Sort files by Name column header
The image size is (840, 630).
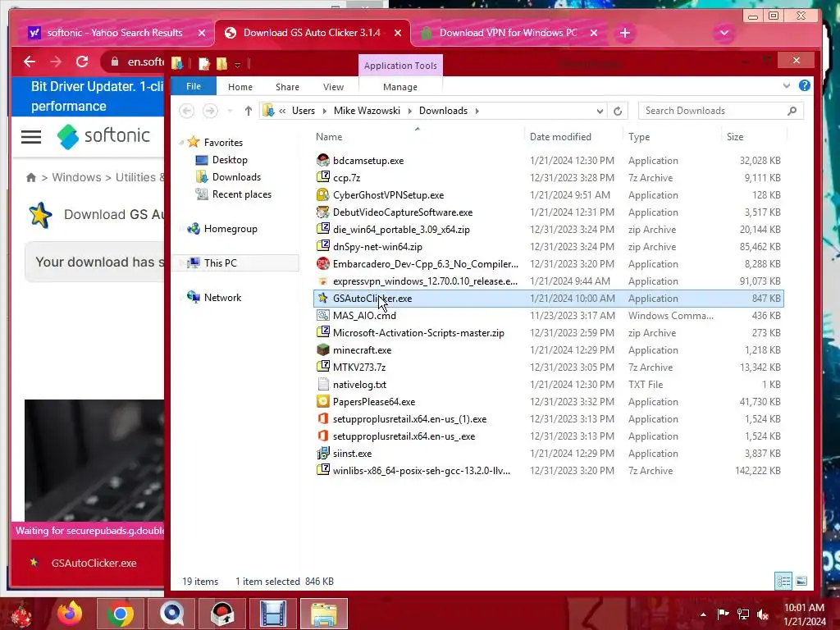tap(329, 137)
